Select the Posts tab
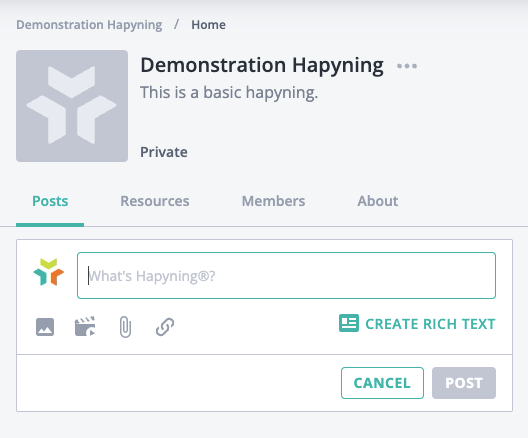Image resolution: width=528 pixels, height=438 pixels. coord(50,201)
